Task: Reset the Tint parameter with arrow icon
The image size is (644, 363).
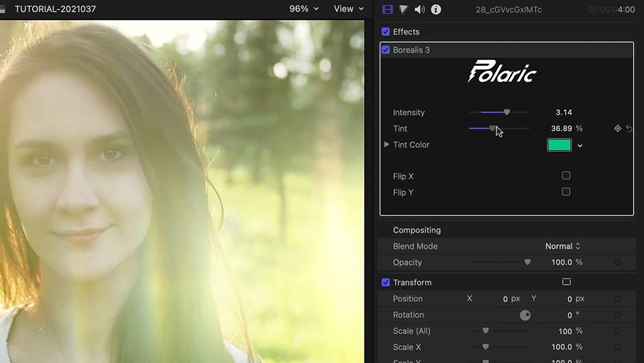Action: point(629,129)
